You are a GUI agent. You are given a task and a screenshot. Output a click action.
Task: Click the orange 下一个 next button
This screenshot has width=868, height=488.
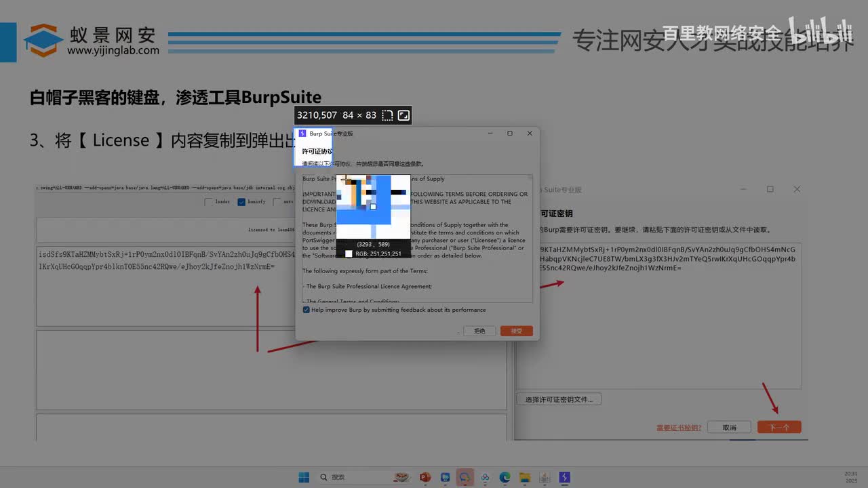779,428
